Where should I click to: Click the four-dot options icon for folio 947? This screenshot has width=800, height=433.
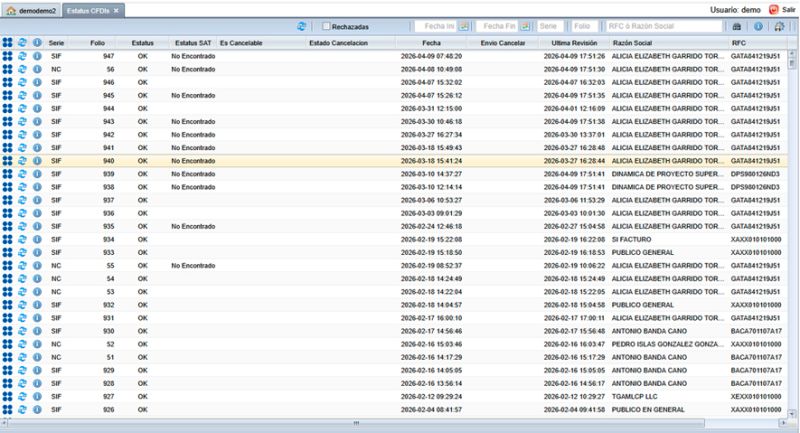pyautogui.click(x=8, y=57)
